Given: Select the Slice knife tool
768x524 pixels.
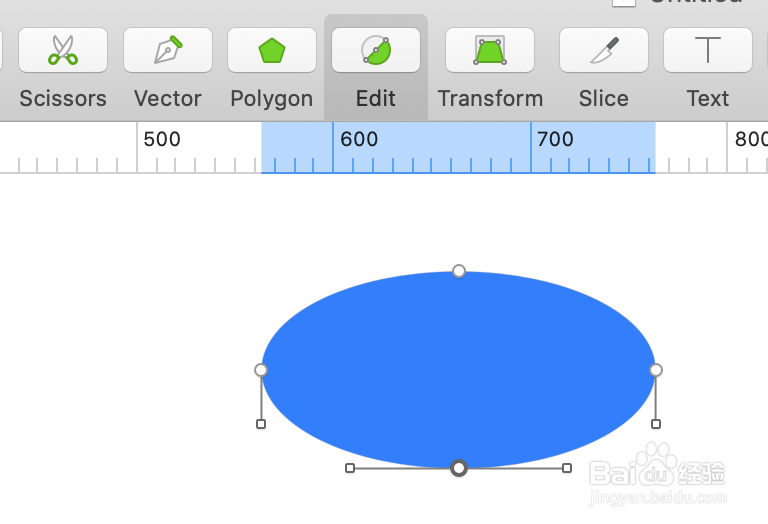Looking at the screenshot, I should pos(603,50).
